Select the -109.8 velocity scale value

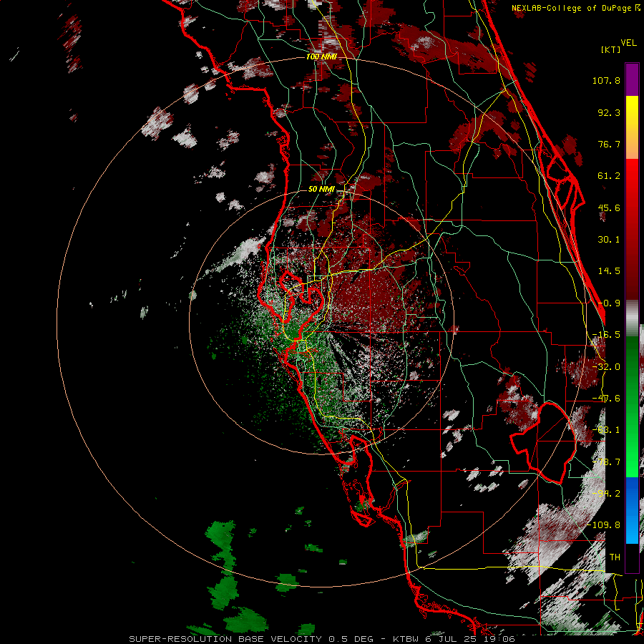click(604, 525)
